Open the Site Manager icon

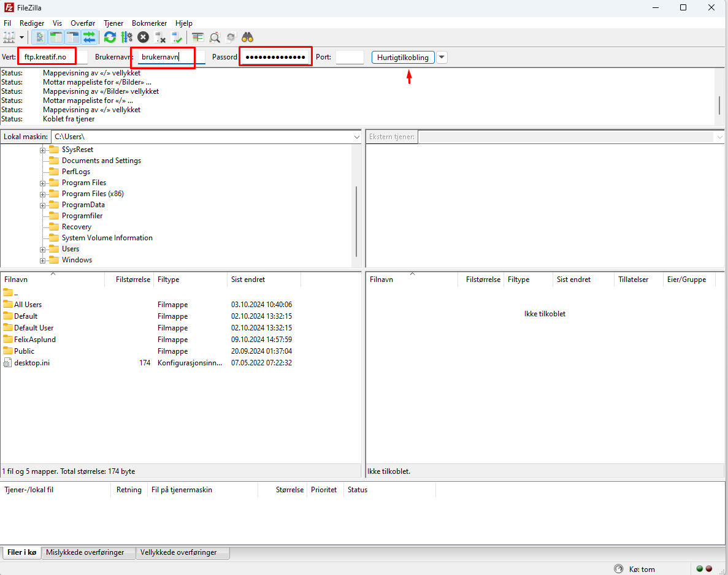[9, 37]
